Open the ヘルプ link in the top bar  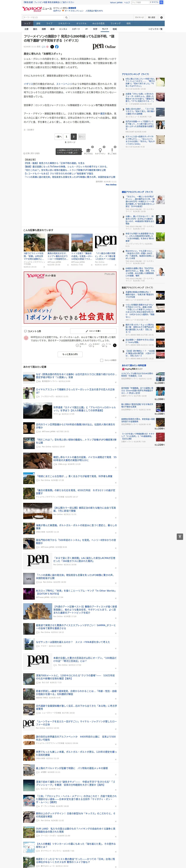coord(127,2)
